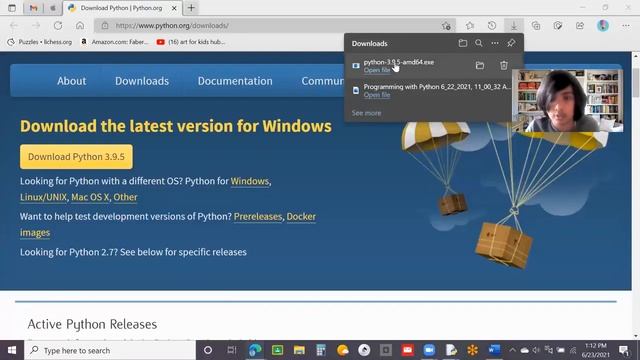Open downloads folder from Downloads panel header
640x360 pixels.
(x=462, y=43)
